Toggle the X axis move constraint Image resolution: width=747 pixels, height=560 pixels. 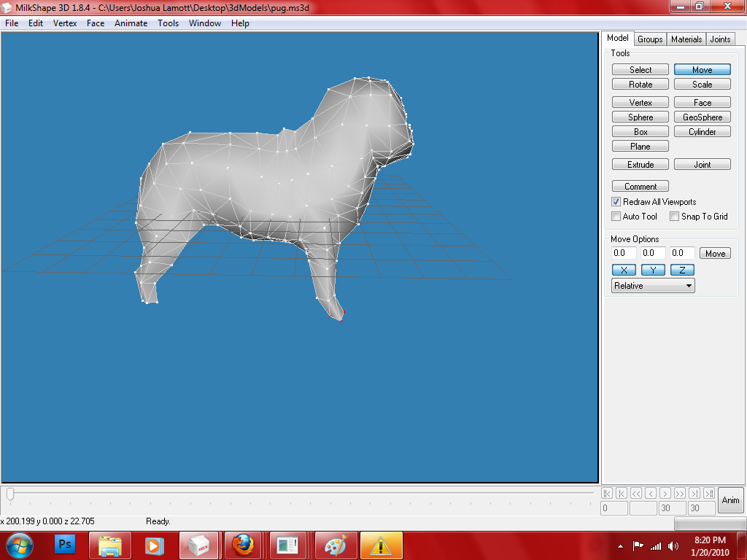(624, 270)
